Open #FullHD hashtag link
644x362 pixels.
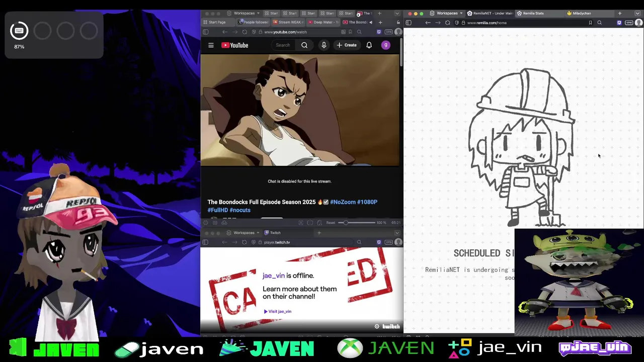218,210
